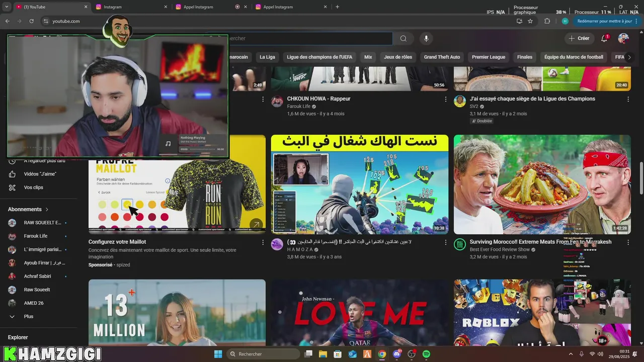Image resolution: width=644 pixels, height=362 pixels.
Task: Open the tab search dropdown arrow
Action: click(6, 7)
